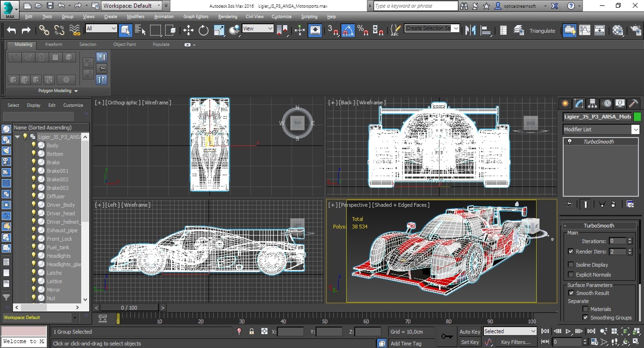Toggle the TurboSmooth modifier lightbulb

pos(570,142)
